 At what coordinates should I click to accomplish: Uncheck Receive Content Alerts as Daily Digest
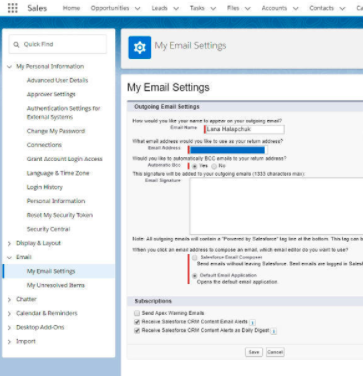click(137, 330)
